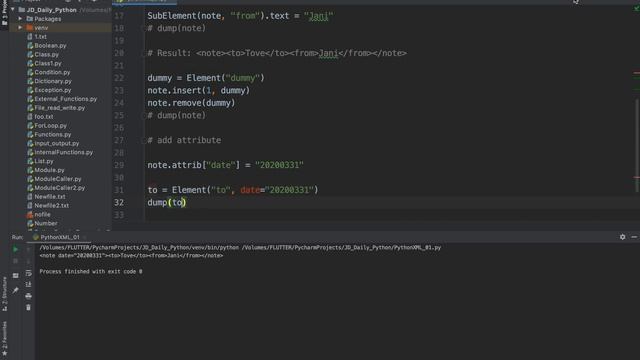Click the print console output icon
The image size is (640, 360).
click(x=29, y=296)
